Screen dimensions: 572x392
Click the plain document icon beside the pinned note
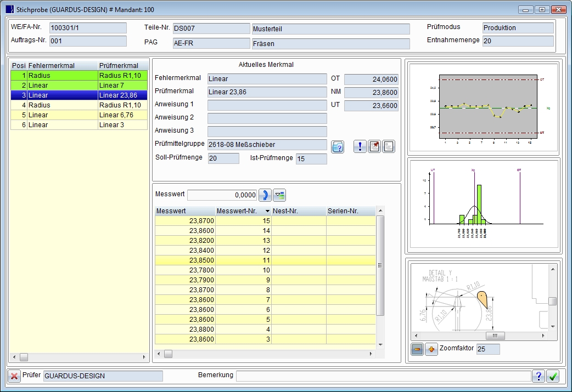tap(389, 146)
